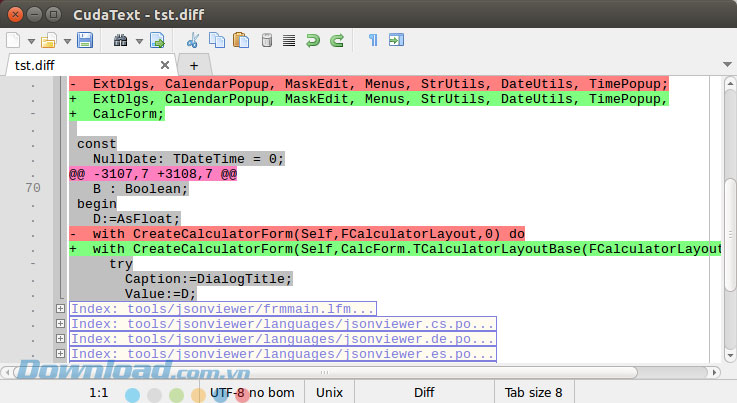Image resolution: width=737 pixels, height=403 pixels.
Task: Close the CudaText window
Action: (x=15, y=15)
